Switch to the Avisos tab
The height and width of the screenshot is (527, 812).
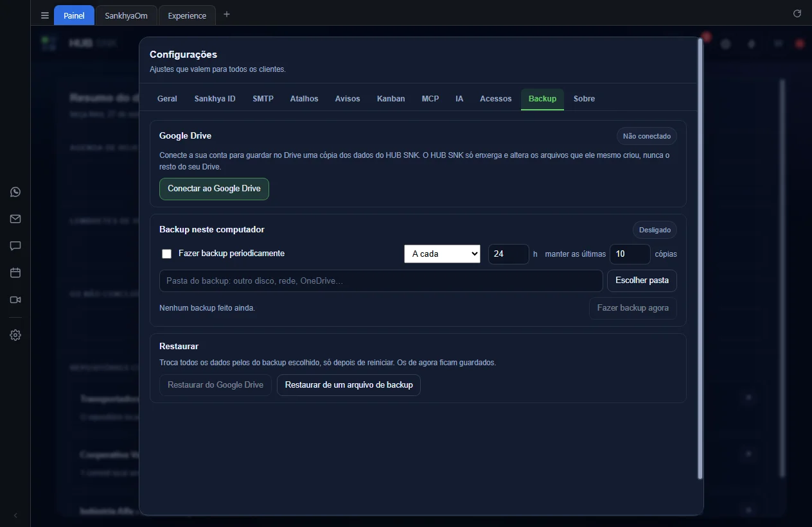[348, 99]
